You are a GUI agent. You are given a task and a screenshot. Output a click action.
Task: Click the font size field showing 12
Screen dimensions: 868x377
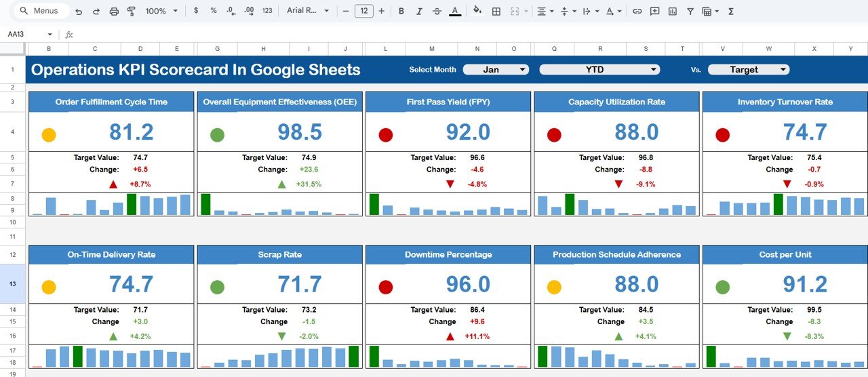coord(363,12)
